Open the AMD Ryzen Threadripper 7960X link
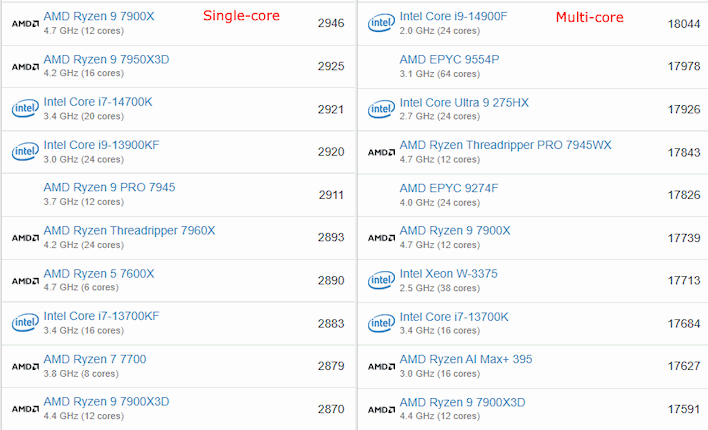 coord(129,231)
